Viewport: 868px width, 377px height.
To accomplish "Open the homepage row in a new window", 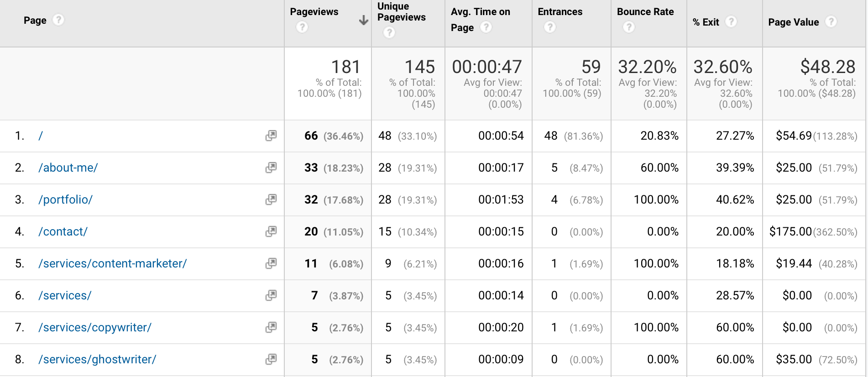I will [271, 136].
